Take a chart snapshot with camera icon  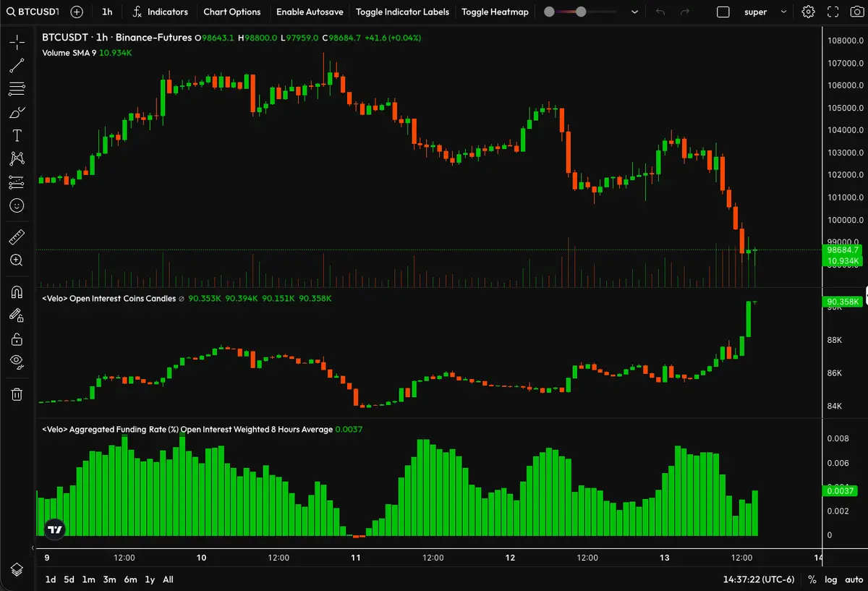pyautogui.click(x=856, y=12)
